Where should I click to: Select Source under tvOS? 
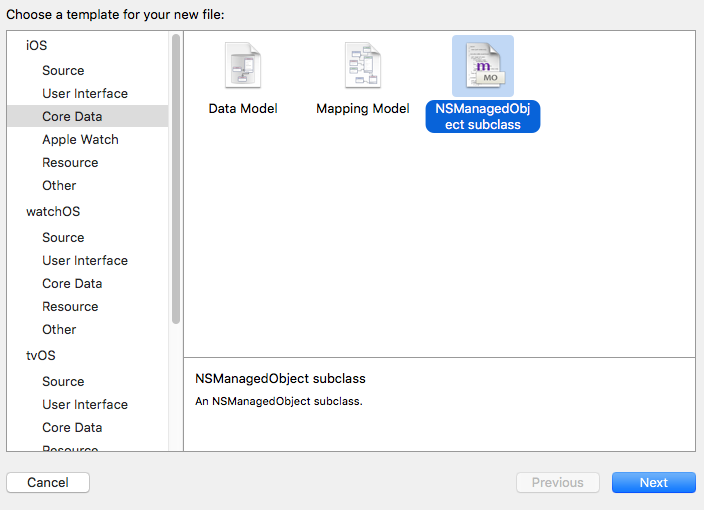[x=63, y=381]
